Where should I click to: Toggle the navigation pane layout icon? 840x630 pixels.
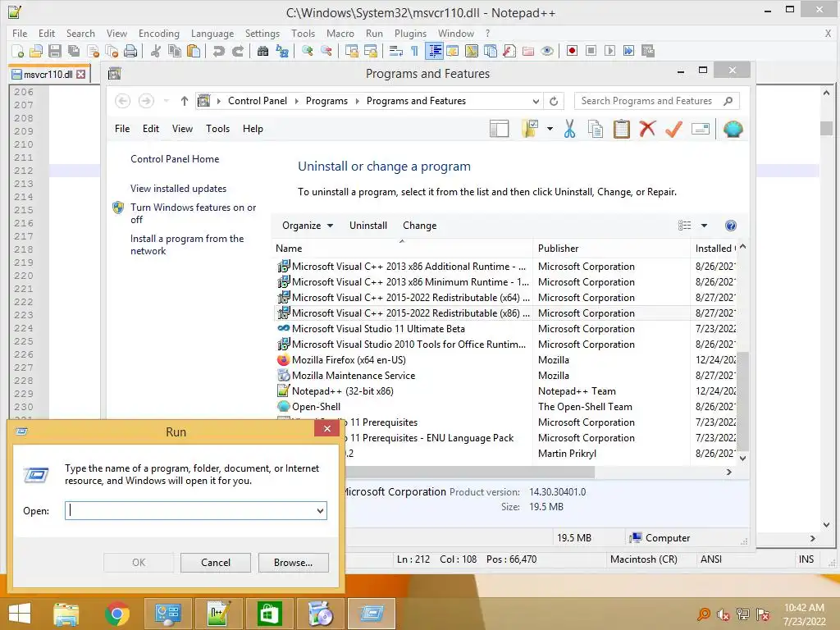[x=499, y=129]
